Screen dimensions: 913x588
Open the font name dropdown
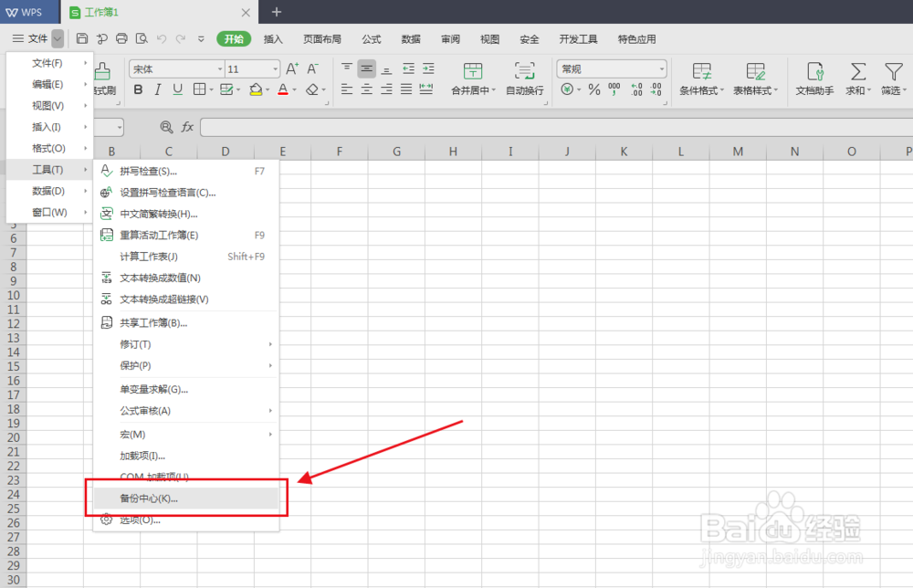(221, 68)
